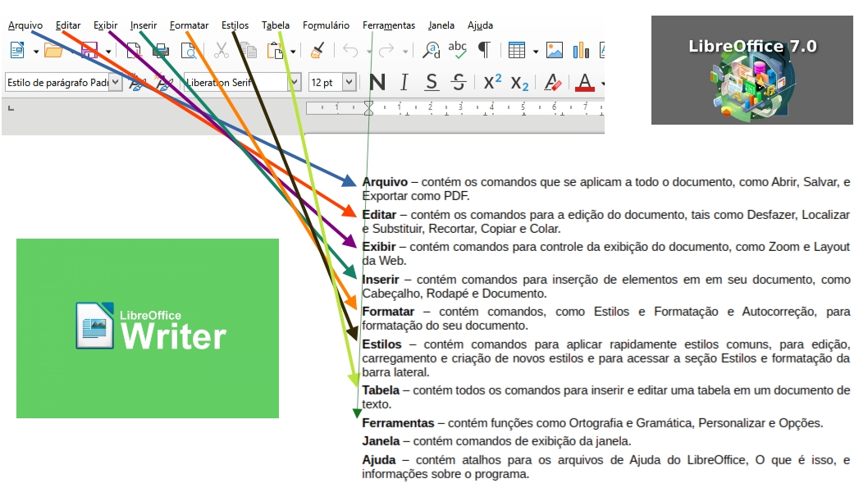Toggle italic formatting

pos(402,82)
